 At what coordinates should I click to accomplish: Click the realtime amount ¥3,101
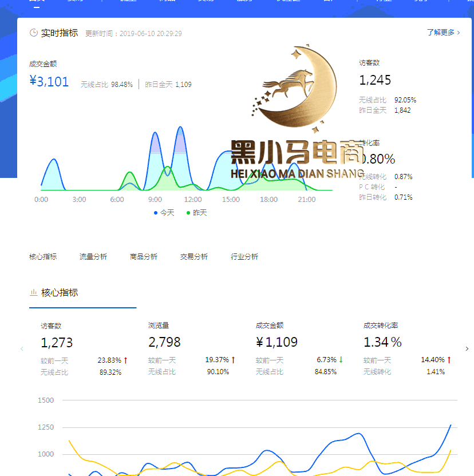(49, 82)
